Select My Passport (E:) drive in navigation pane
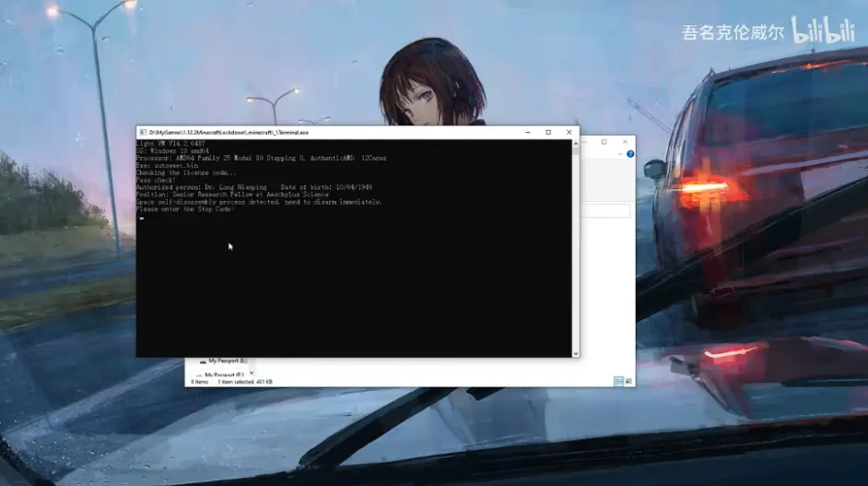 pos(225,362)
